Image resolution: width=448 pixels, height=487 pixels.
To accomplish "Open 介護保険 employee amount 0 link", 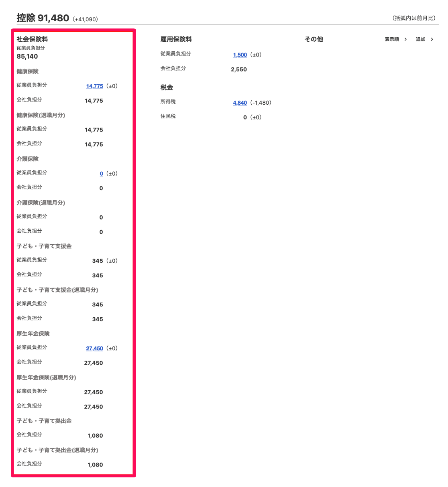I will coord(101,174).
